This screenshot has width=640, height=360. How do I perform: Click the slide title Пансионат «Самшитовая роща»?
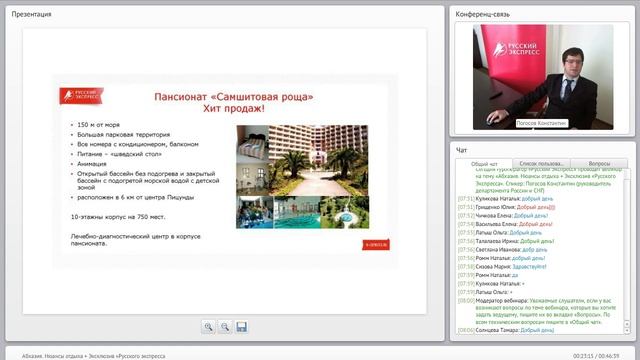click(234, 97)
